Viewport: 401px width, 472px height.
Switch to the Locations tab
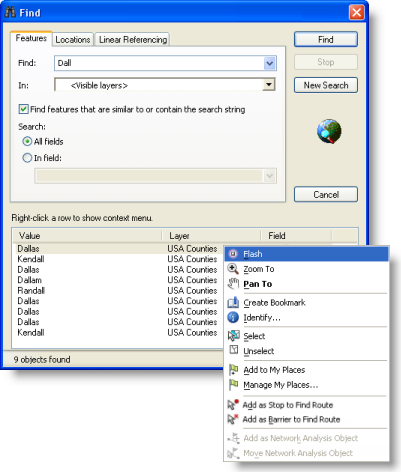pyautogui.click(x=73, y=40)
